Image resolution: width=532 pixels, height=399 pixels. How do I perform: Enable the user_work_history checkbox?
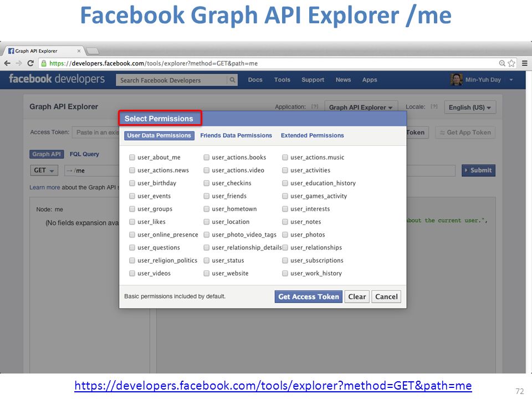(285, 273)
